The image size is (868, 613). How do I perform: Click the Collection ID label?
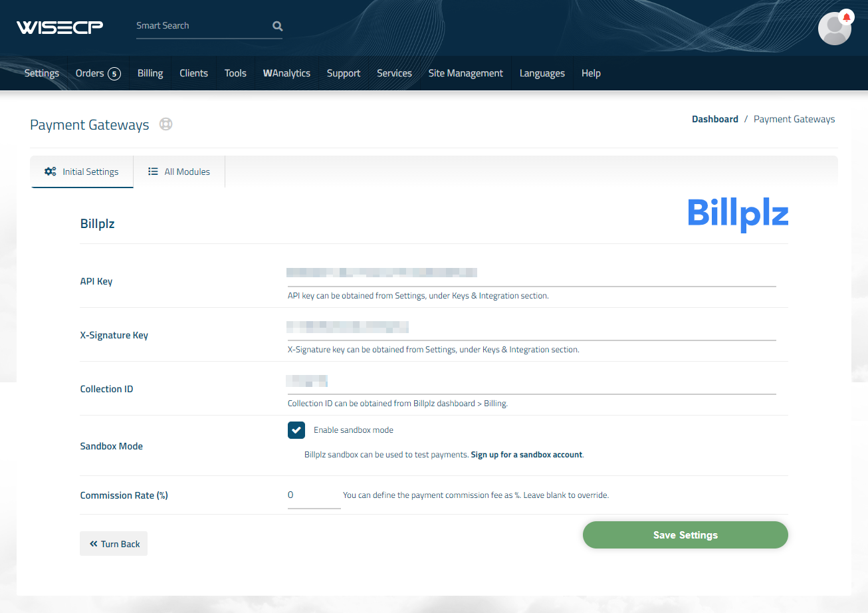[x=106, y=389]
